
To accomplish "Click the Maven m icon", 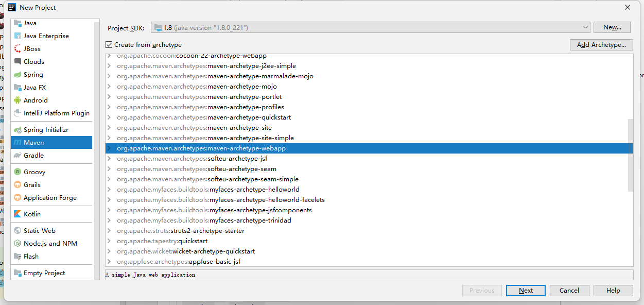I will (18, 143).
